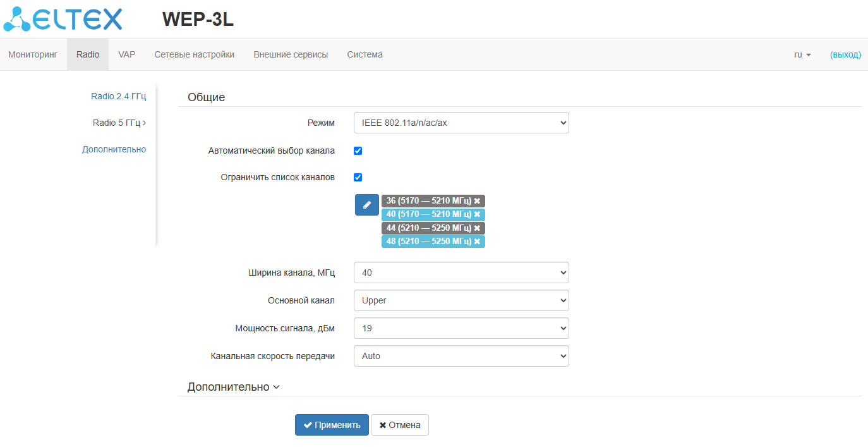Viewport: 868px width, 447px height.
Task: Remove channel 48 tag via its x icon
Action: 478,242
